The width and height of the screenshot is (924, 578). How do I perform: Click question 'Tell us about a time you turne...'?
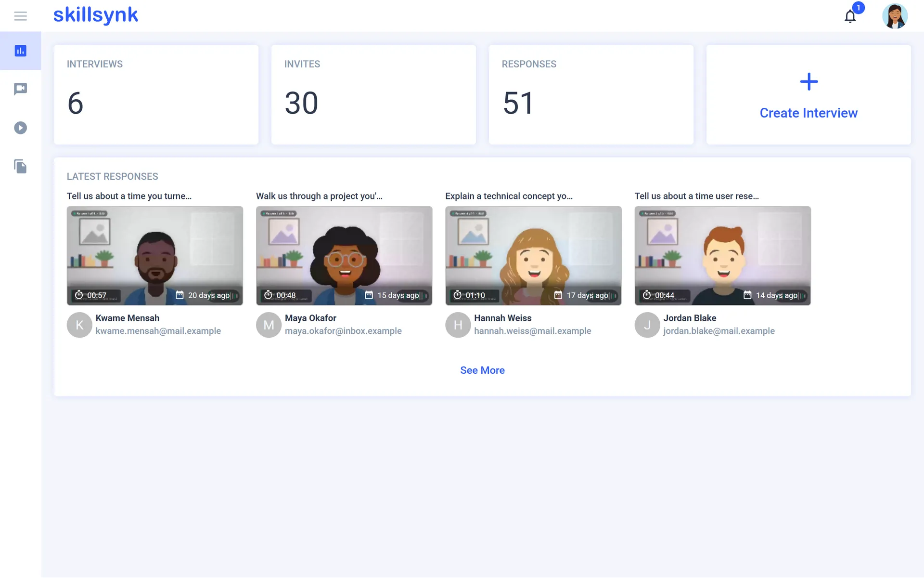click(x=129, y=196)
